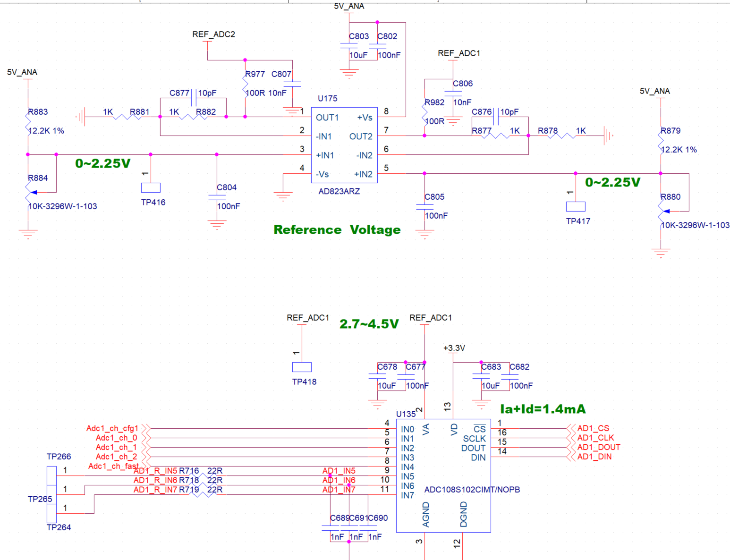The width and height of the screenshot is (730, 560).
Task: Select the TP416 test point symbol
Action: [151, 187]
